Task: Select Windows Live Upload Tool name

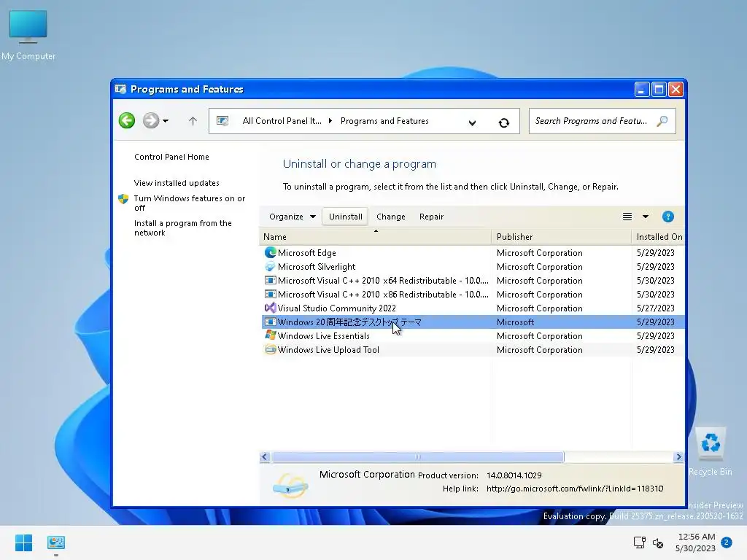Action: (328, 349)
